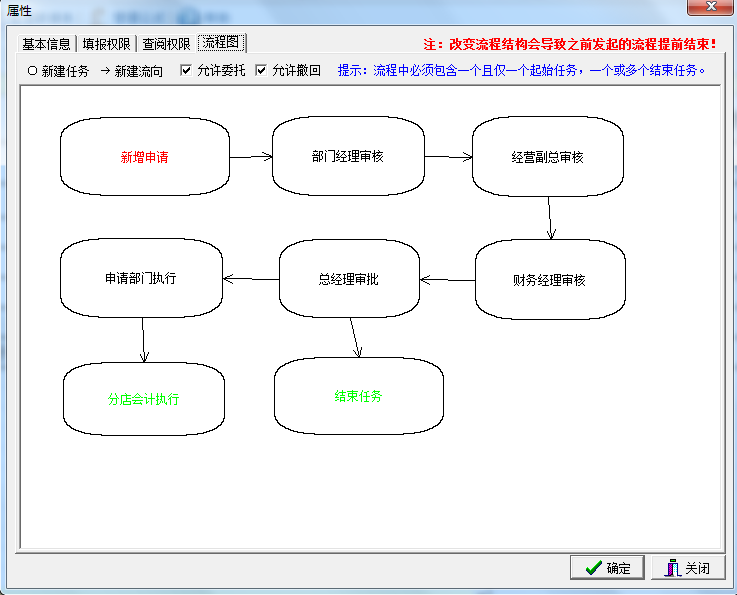This screenshot has width=737, height=595.
Task: Click the arrow from 申请部门执行 to 分店会计执行
Action: point(143,340)
